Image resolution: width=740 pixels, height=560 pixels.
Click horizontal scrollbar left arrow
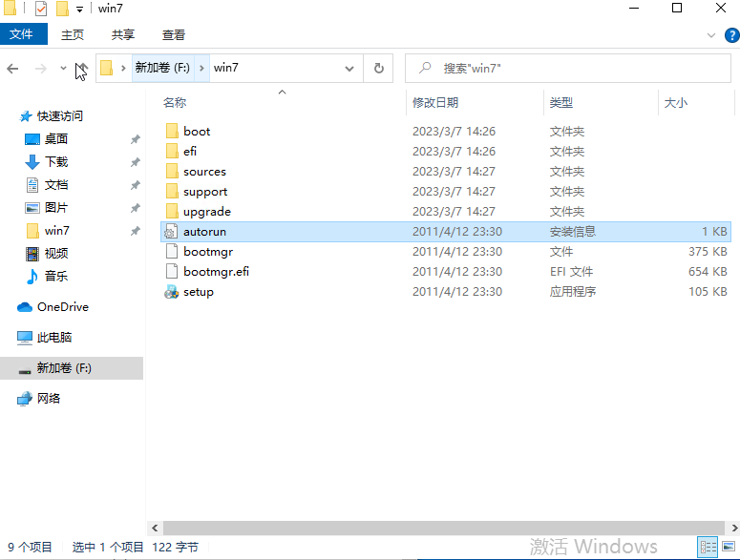[x=155, y=529]
